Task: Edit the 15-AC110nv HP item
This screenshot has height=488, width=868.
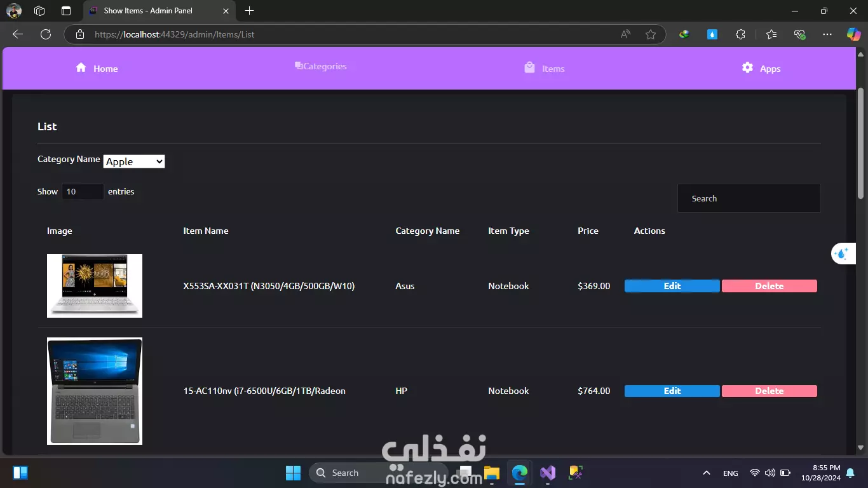Action: click(672, 391)
